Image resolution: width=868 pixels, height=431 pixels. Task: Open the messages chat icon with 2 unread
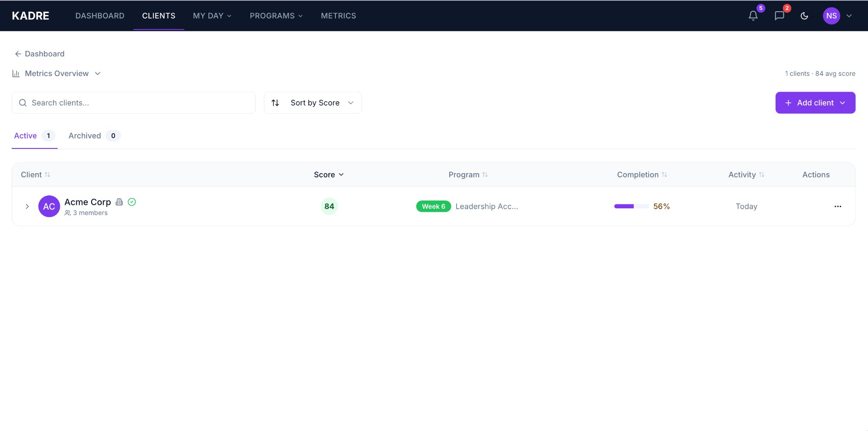pos(779,16)
